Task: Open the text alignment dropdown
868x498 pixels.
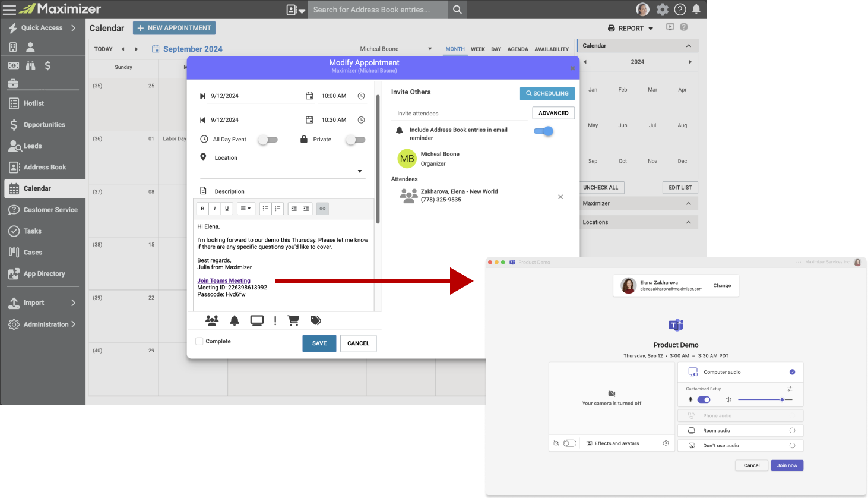Action: [x=246, y=209]
